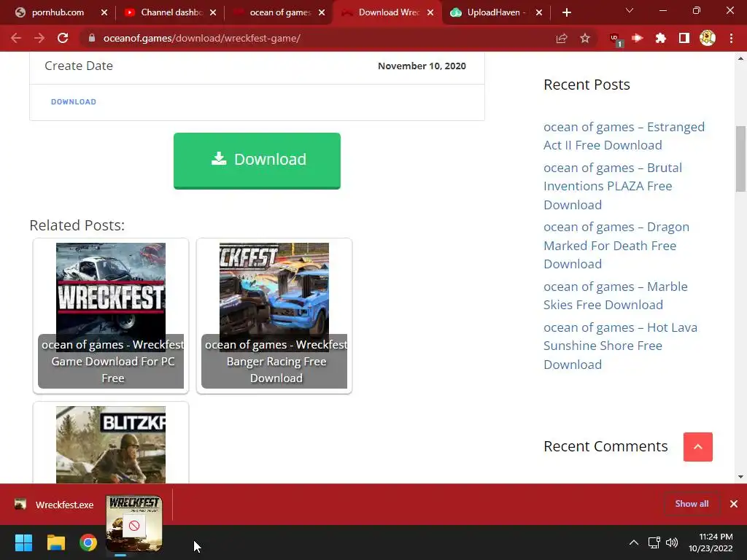Open the volume speaker tray icon
The image size is (747, 560).
click(x=672, y=542)
